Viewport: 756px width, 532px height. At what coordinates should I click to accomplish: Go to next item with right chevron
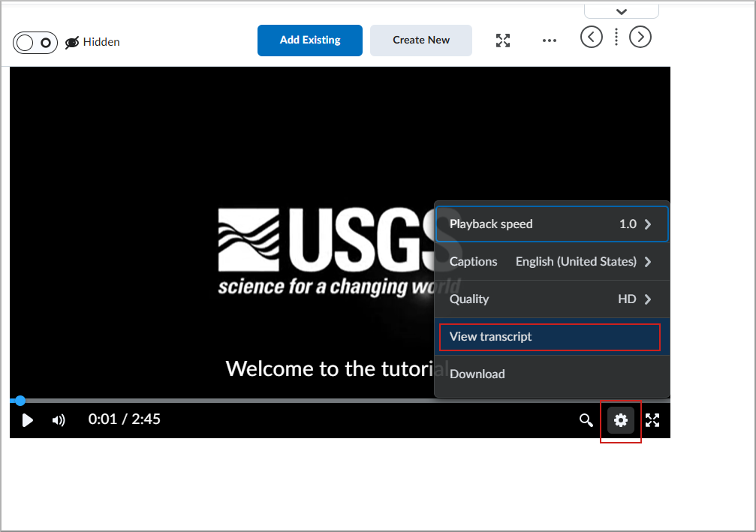click(x=640, y=37)
